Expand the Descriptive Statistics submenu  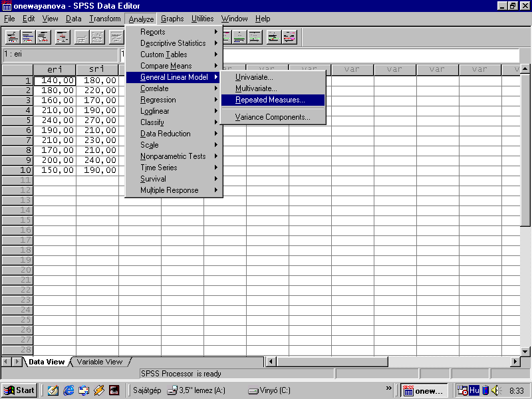pyautogui.click(x=174, y=43)
